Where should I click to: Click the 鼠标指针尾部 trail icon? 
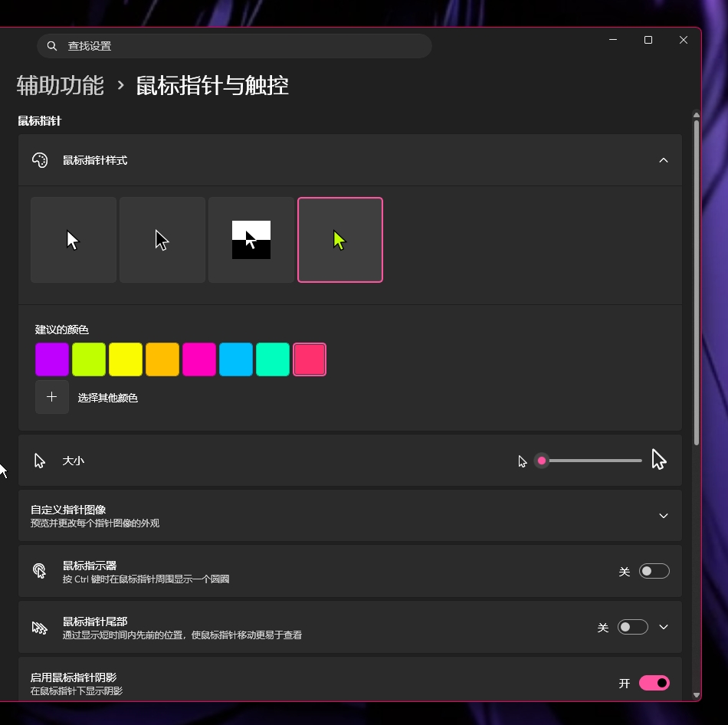point(40,628)
